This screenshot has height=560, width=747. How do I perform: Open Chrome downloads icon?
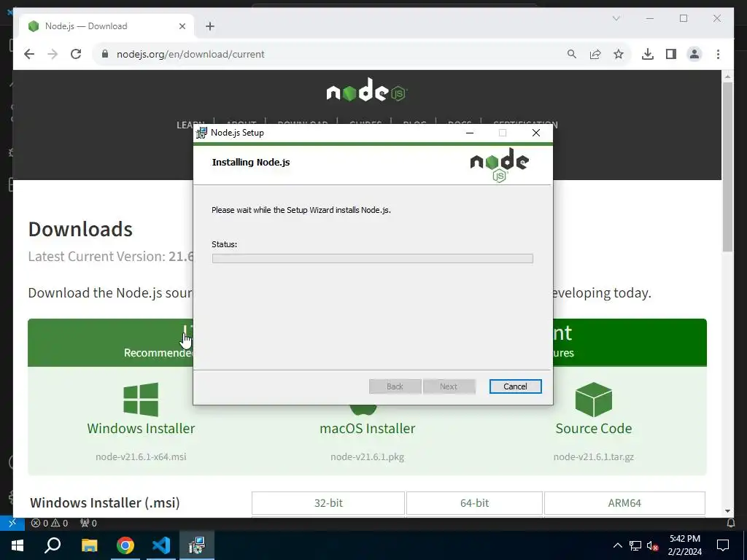tap(648, 54)
